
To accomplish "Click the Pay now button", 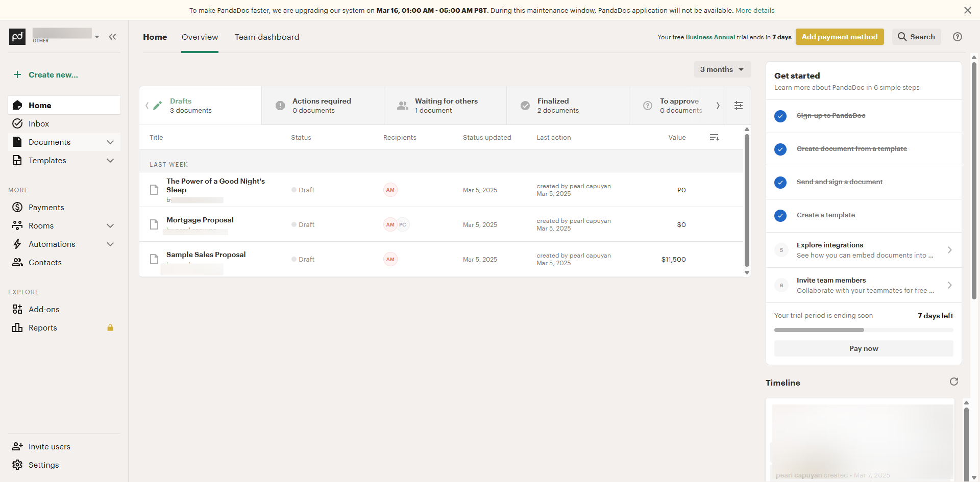I will 864,348.
